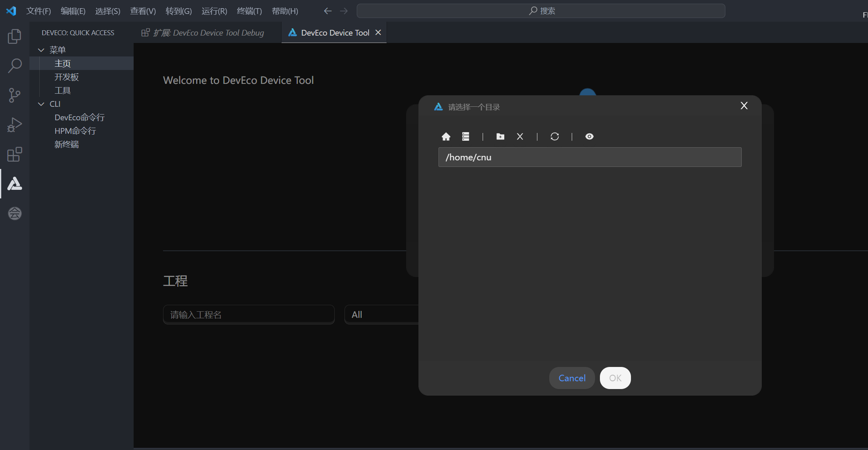Go to home directory in dialog
Viewport: 868px width, 450px height.
446,137
